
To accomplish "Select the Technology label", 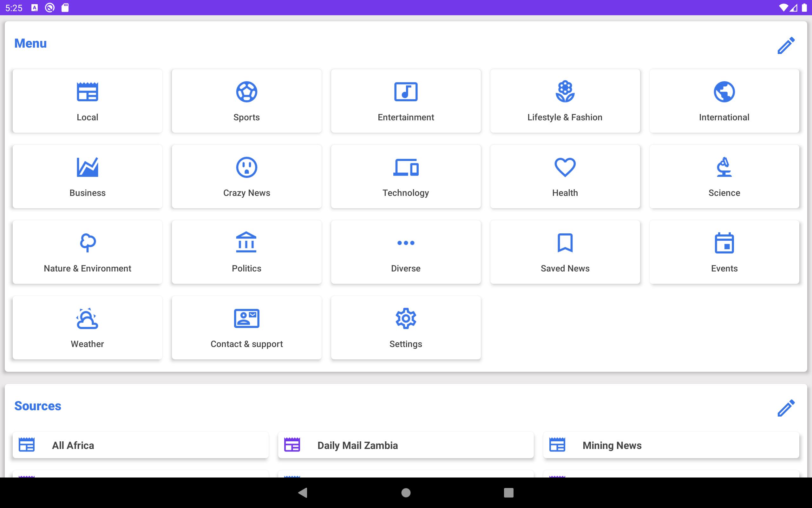I will (x=406, y=193).
